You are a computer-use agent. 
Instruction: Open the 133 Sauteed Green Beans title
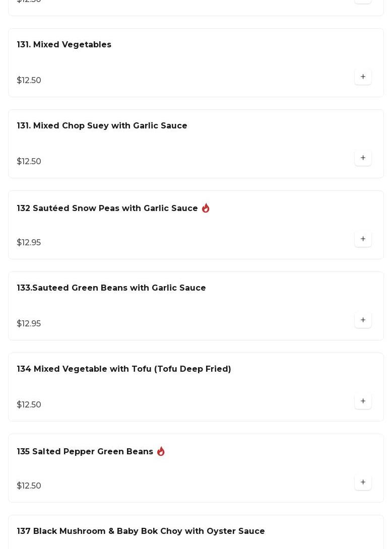coord(111,288)
